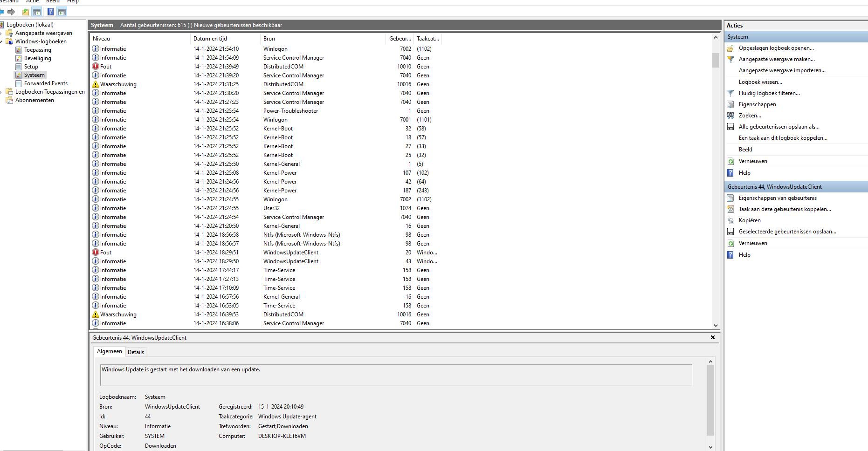The image size is (868, 451).
Task: Click Logboek wissen action
Action: [x=760, y=82]
